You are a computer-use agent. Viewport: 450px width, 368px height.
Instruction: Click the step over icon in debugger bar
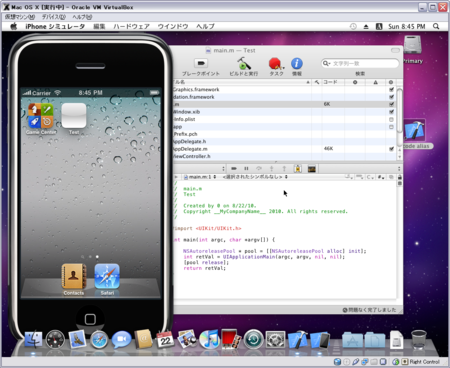[259, 169]
